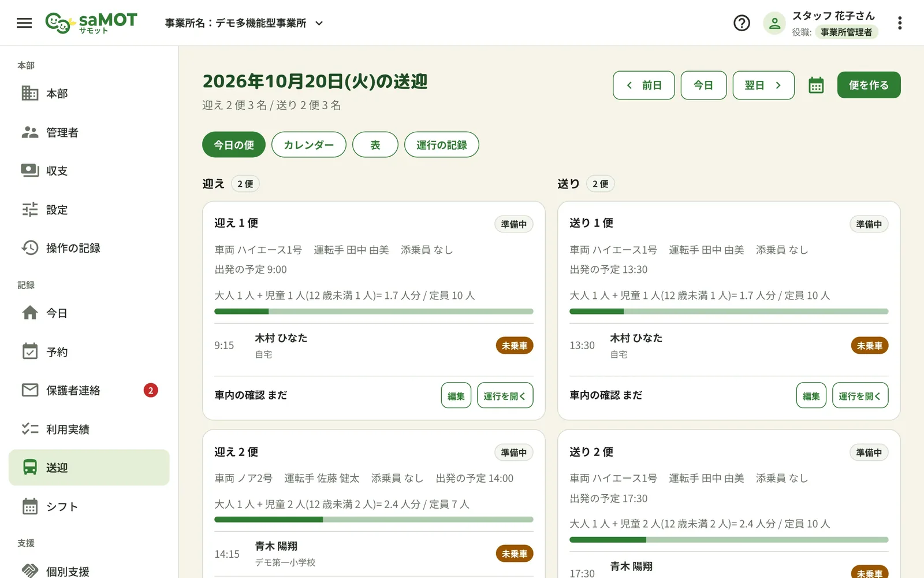Open 予約 sidebar item
924x578 pixels.
click(x=89, y=351)
